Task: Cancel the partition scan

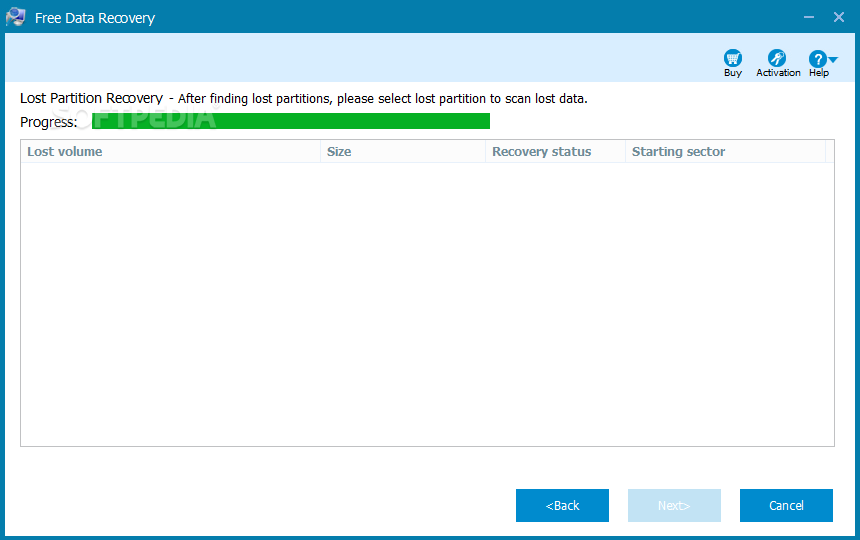Action: 786,505
